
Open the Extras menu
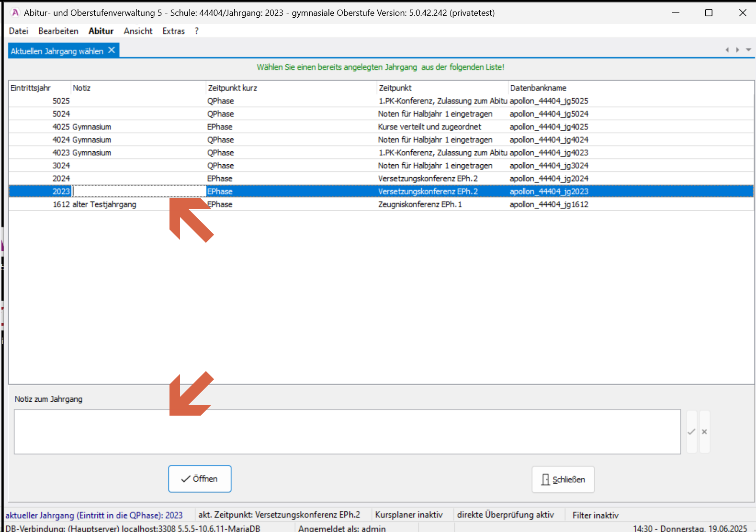click(x=173, y=31)
